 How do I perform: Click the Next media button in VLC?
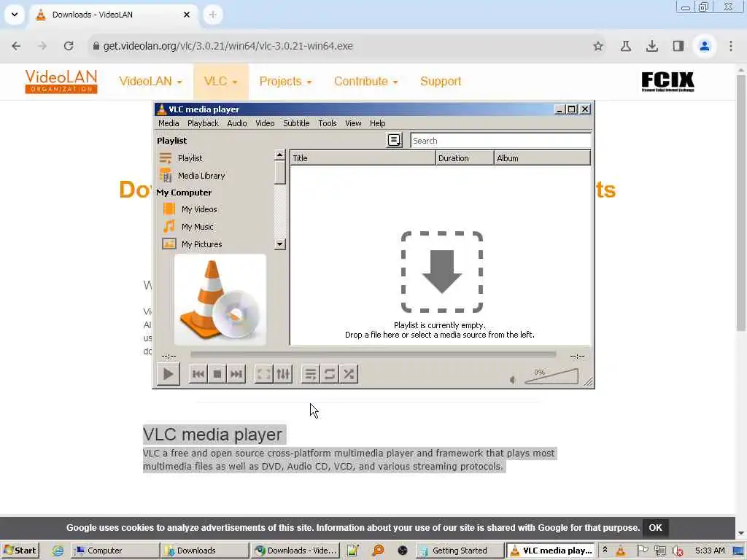pos(236,374)
